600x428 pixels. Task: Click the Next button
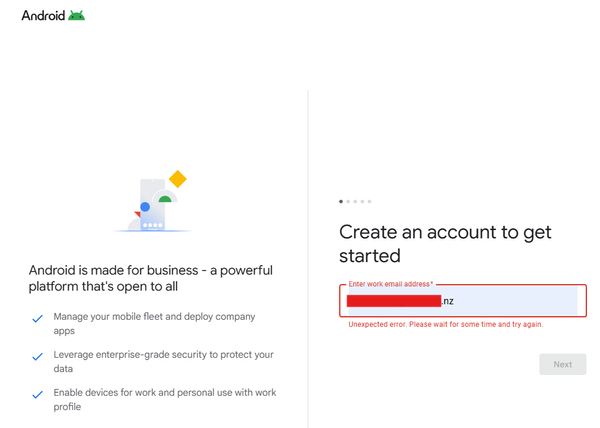coord(562,364)
